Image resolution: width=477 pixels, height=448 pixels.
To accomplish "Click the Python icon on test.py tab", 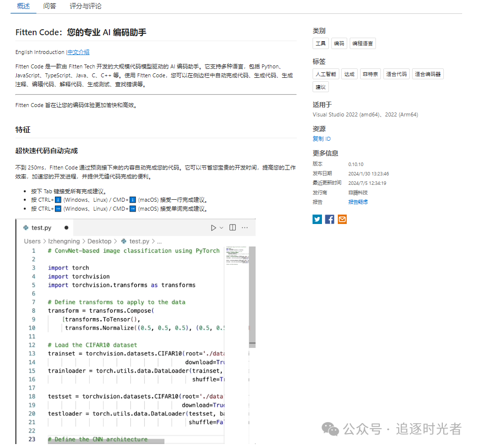I will (26, 227).
